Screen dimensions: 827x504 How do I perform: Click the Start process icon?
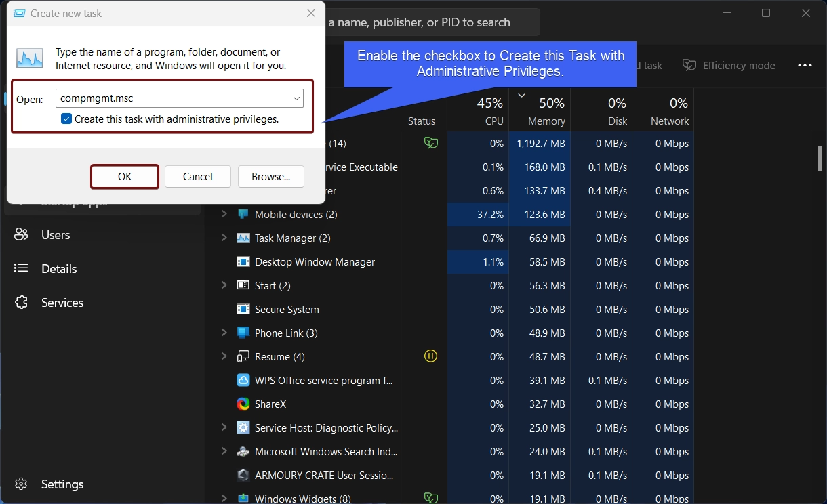pyautogui.click(x=243, y=286)
